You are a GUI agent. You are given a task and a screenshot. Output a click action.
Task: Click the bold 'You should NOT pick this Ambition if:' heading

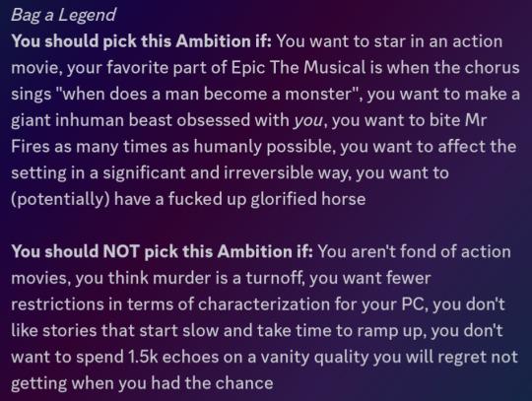point(163,251)
